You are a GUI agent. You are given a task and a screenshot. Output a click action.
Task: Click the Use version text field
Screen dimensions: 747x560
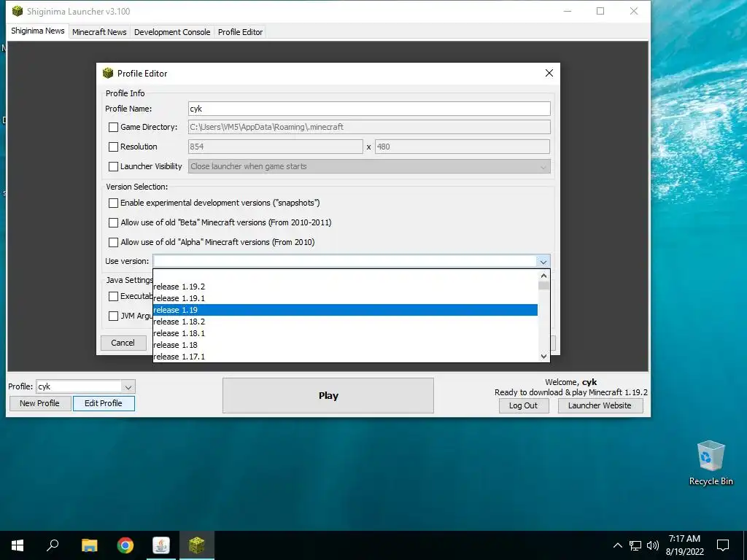pos(345,262)
